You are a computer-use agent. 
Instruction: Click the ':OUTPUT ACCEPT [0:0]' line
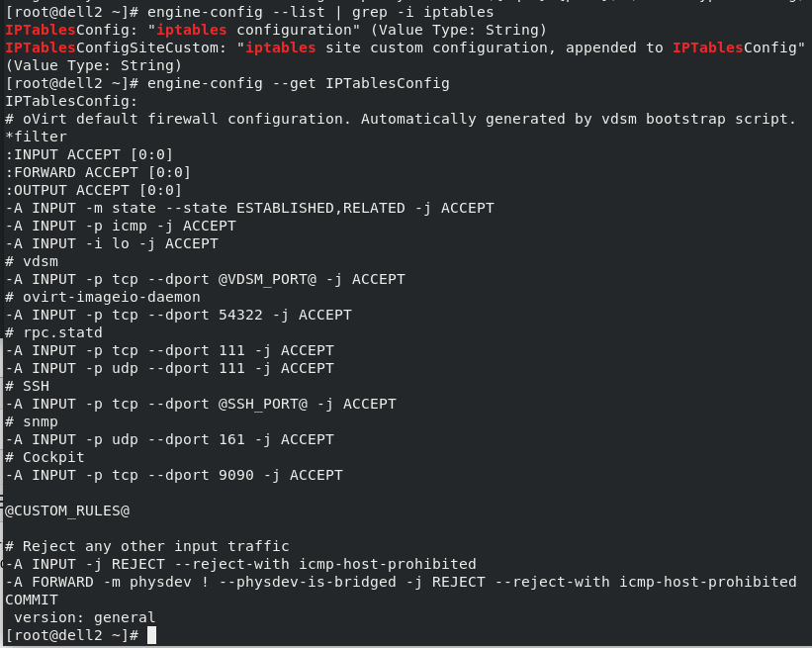94,190
